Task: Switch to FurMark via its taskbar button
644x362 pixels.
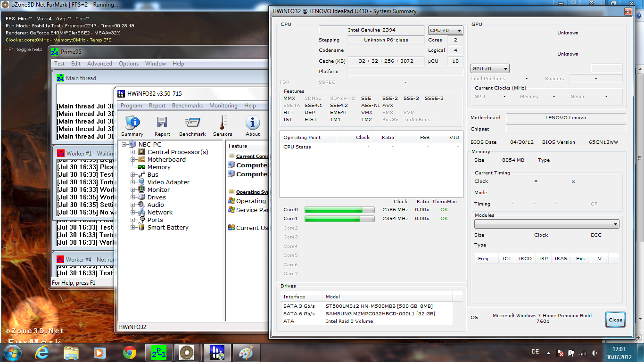Action: tap(187, 352)
